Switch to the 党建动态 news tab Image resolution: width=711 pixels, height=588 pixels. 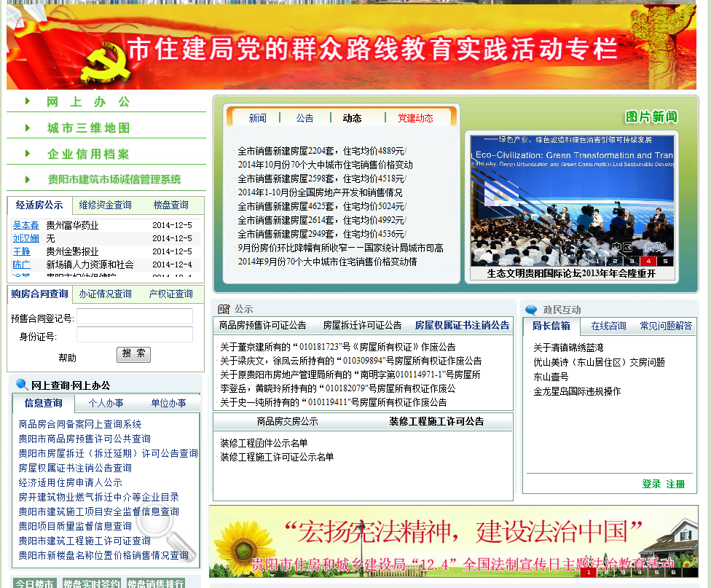(415, 118)
